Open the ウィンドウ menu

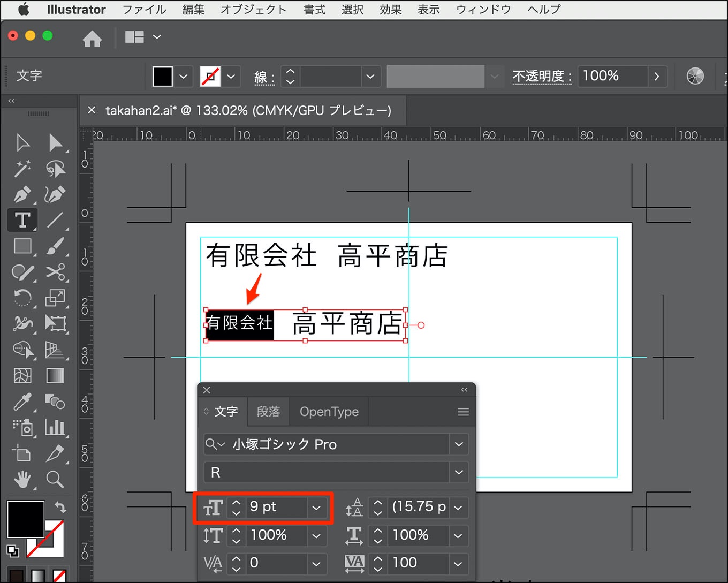pos(483,10)
